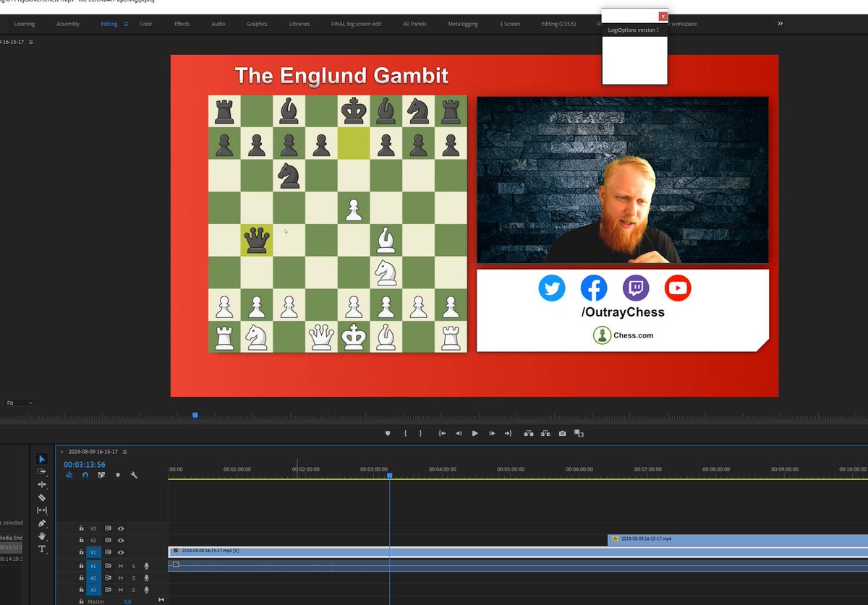Step back one frame

coord(459,433)
